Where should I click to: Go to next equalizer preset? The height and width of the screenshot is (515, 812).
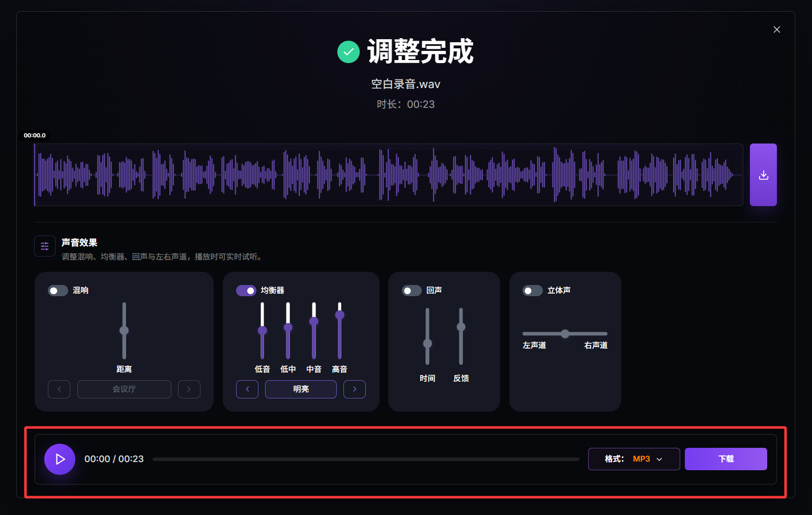click(x=355, y=389)
